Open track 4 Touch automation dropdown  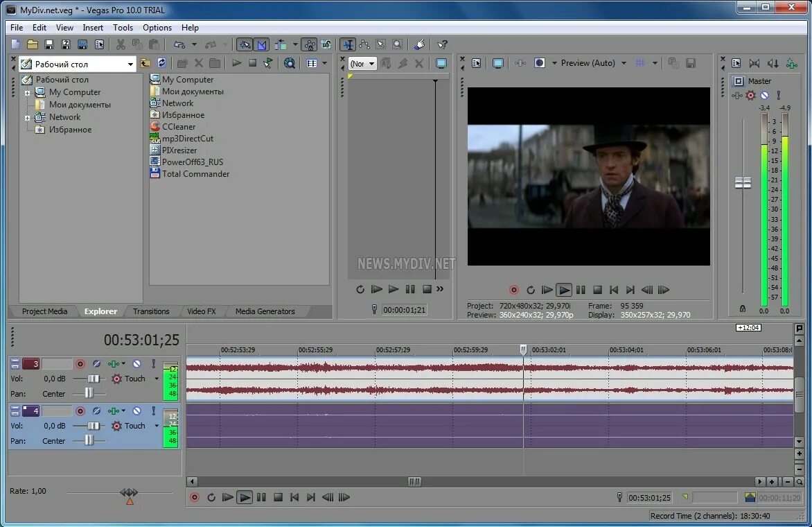tap(157, 426)
